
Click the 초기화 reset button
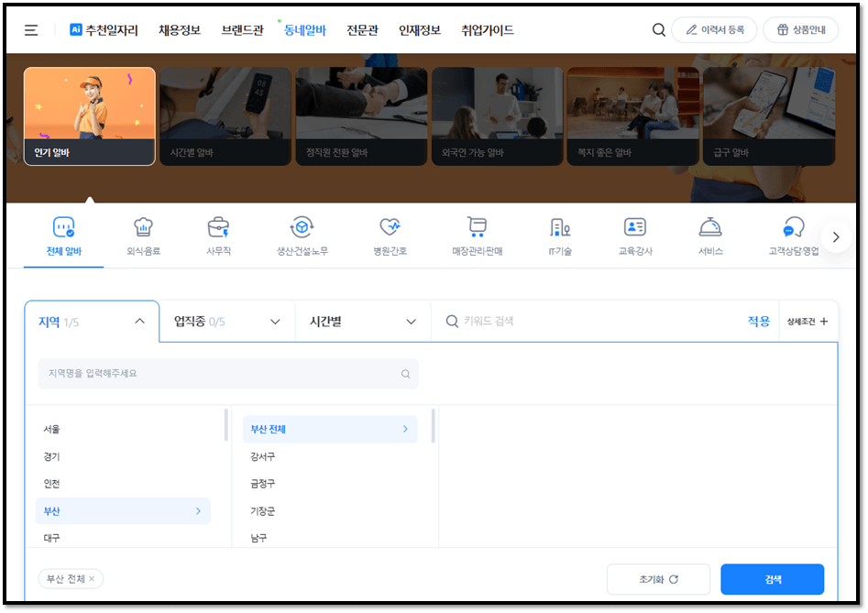658,578
